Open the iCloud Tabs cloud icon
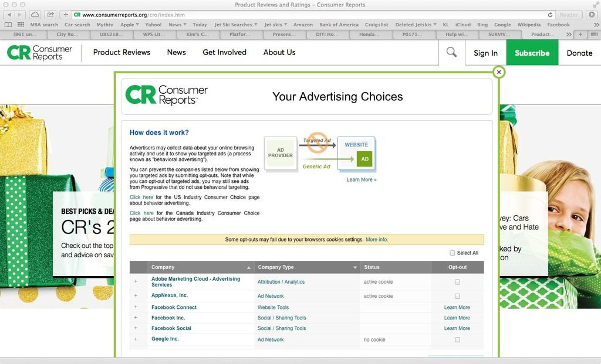The height and width of the screenshot is (364, 601). pos(35,15)
